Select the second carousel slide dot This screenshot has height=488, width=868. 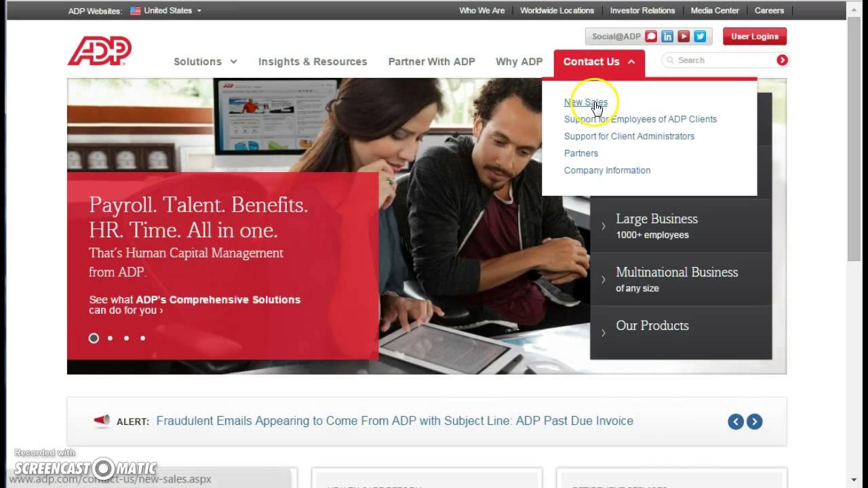pyautogui.click(x=110, y=338)
